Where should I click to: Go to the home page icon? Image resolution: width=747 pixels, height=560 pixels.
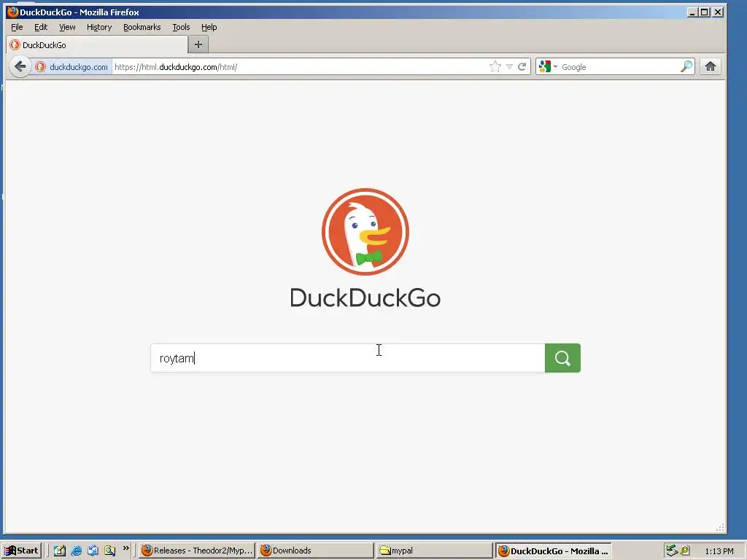[711, 66]
